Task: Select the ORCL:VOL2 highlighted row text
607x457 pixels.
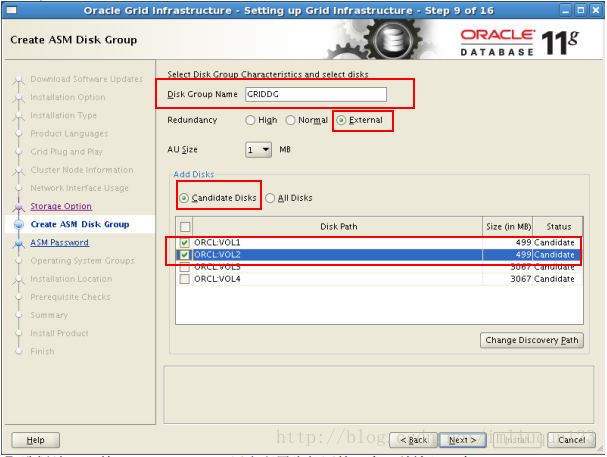Action: click(217, 255)
